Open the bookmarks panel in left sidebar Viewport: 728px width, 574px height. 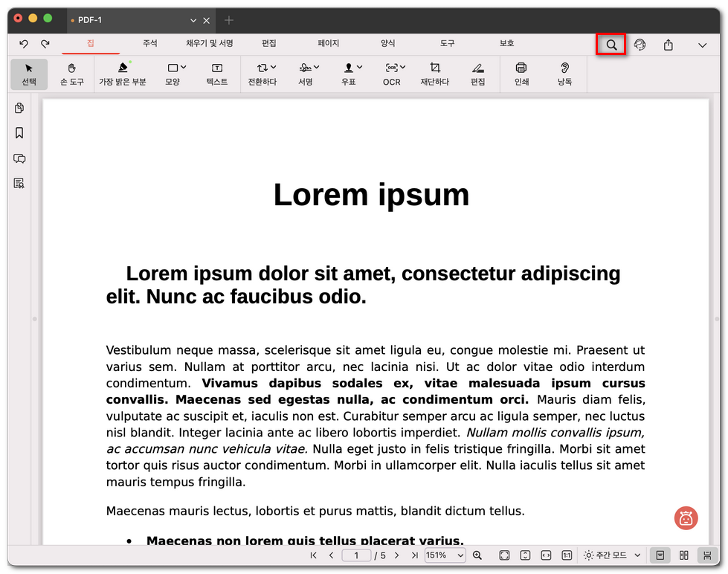click(19, 133)
